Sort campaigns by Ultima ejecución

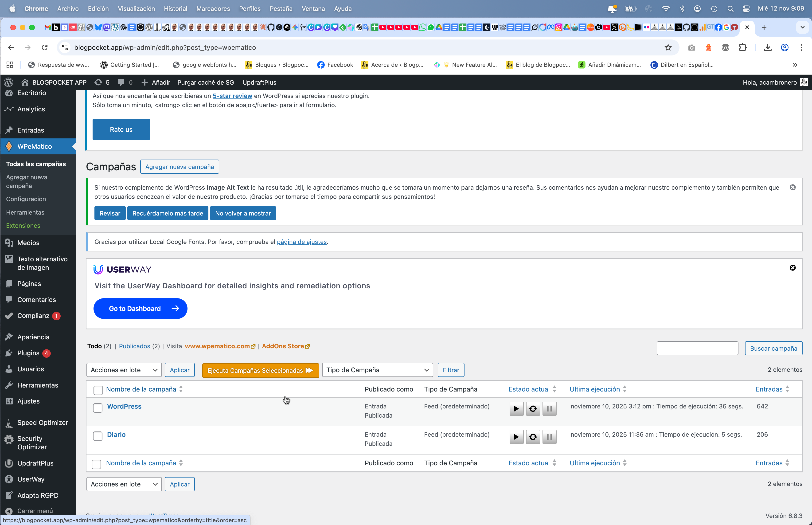tap(595, 389)
